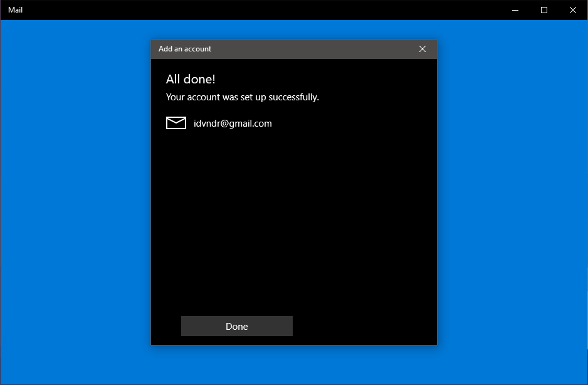This screenshot has height=385, width=588.
Task: Close the Add an account dialog
Action: click(423, 49)
